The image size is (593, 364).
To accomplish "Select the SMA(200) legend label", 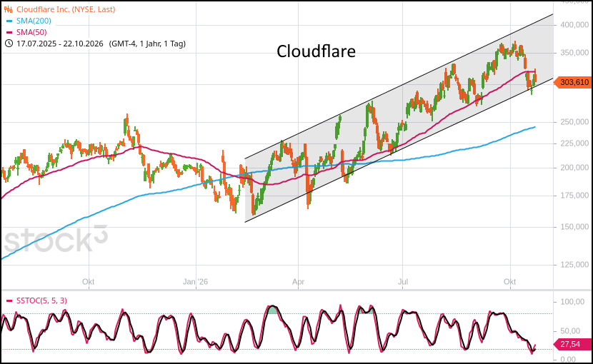I will coord(34,21).
